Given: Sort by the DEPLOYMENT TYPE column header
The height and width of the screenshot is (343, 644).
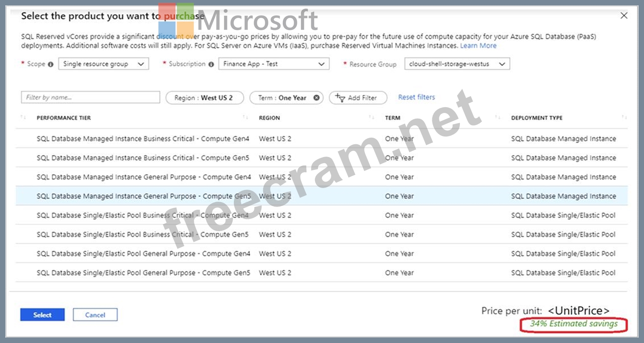Looking at the screenshot, I should click(x=537, y=118).
